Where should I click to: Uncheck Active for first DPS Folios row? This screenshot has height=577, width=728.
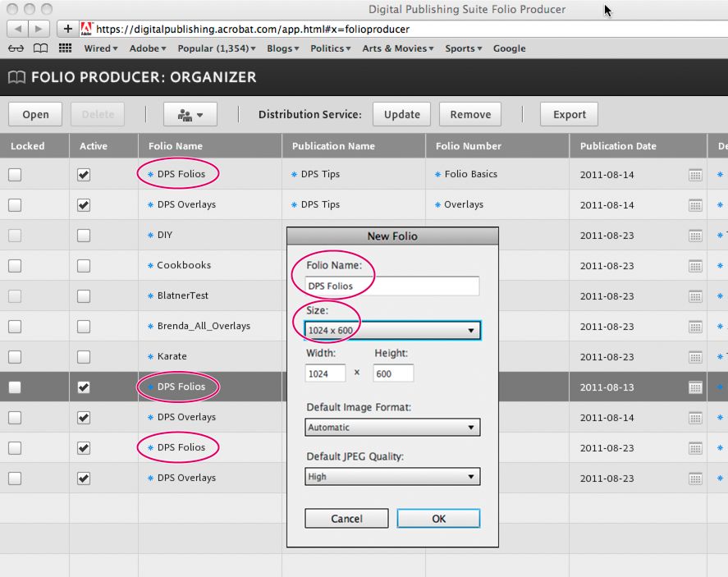84,175
